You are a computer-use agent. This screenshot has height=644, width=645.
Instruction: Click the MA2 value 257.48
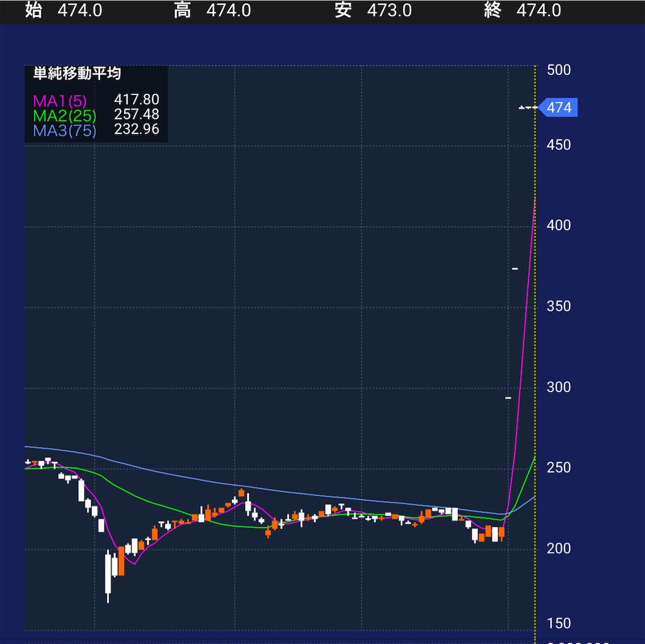[137, 115]
